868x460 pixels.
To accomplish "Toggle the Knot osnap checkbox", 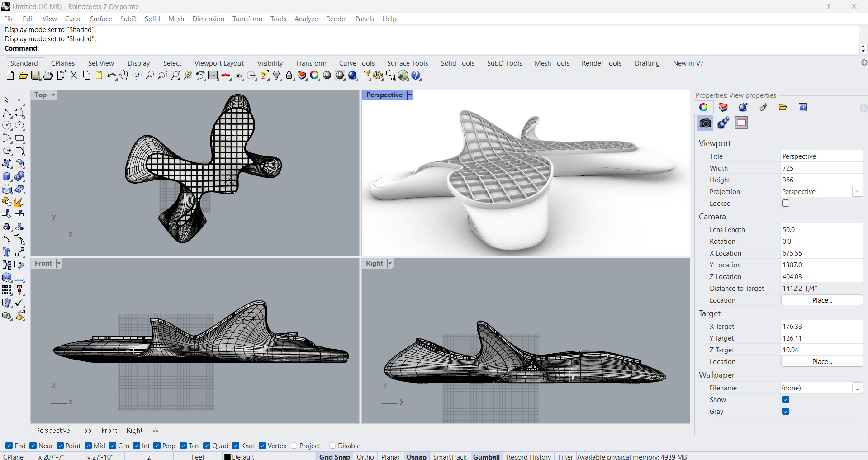I will (x=236, y=446).
